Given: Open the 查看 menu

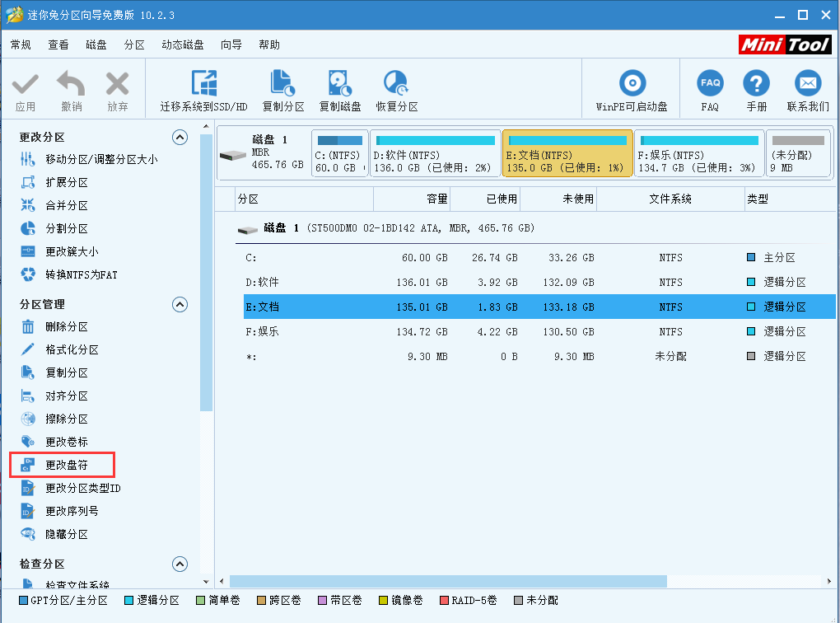Looking at the screenshot, I should point(58,44).
